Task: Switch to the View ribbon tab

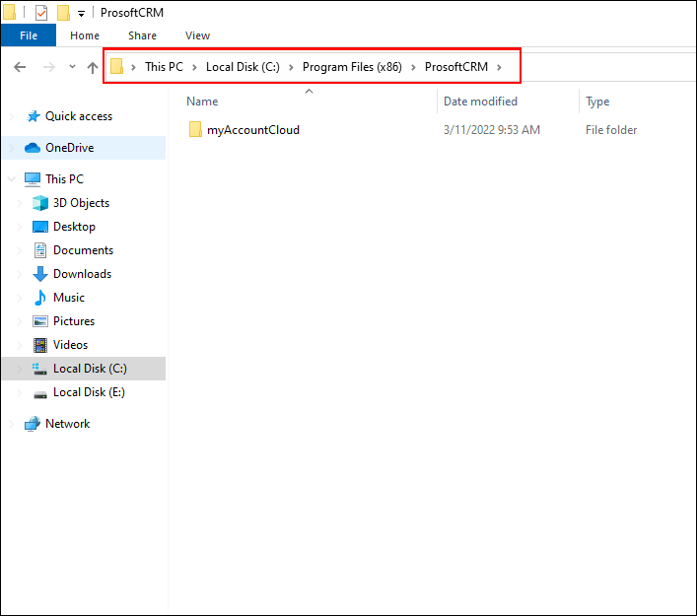Action: tap(197, 35)
